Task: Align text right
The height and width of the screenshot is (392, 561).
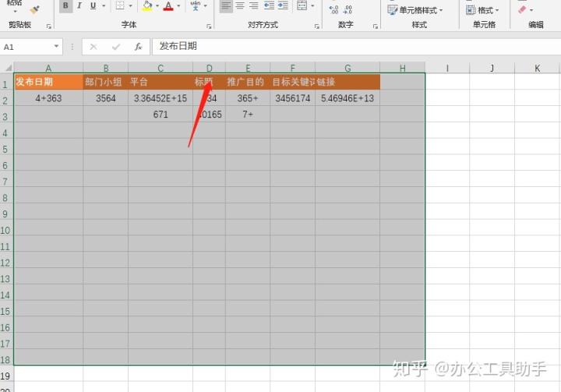Action: (x=254, y=5)
